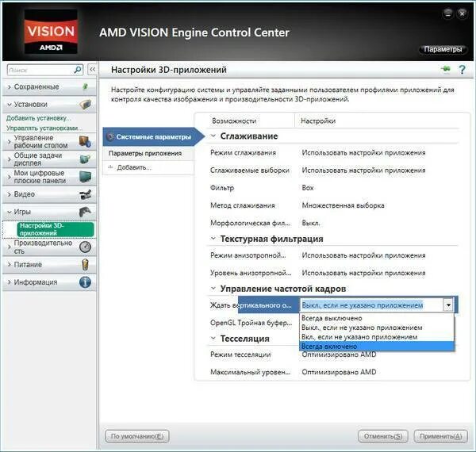Click Максимальный уровень tessellation value
This screenshot has width=476, height=452.
point(339,372)
